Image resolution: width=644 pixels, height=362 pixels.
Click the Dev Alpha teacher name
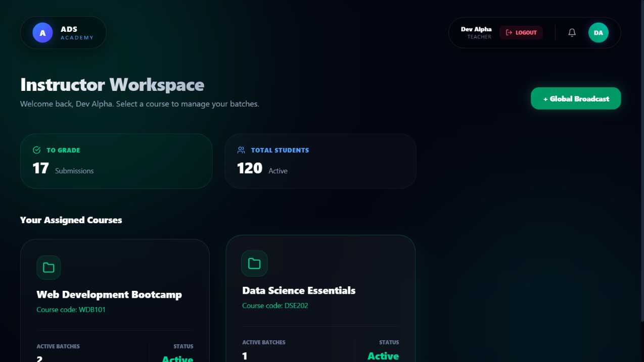click(476, 29)
